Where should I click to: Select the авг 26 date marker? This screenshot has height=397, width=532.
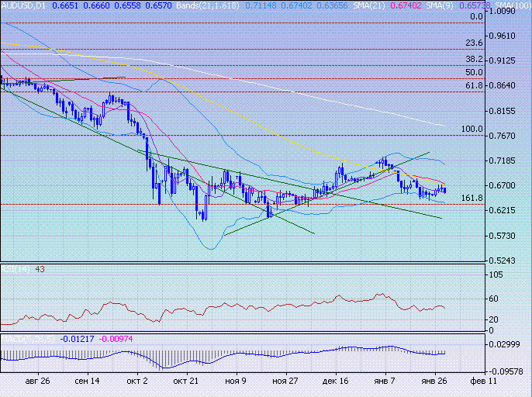(37, 382)
